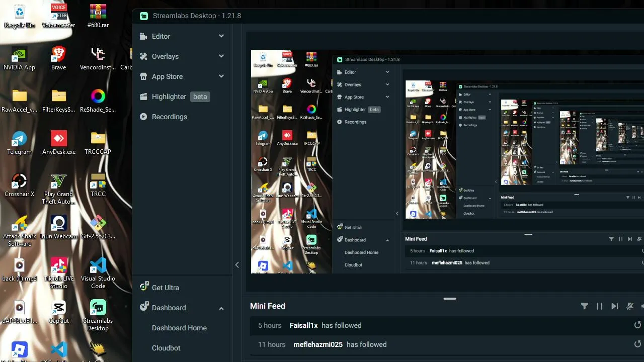Select the CapCut desktop icon
This screenshot has width=644, height=362.
point(59,312)
